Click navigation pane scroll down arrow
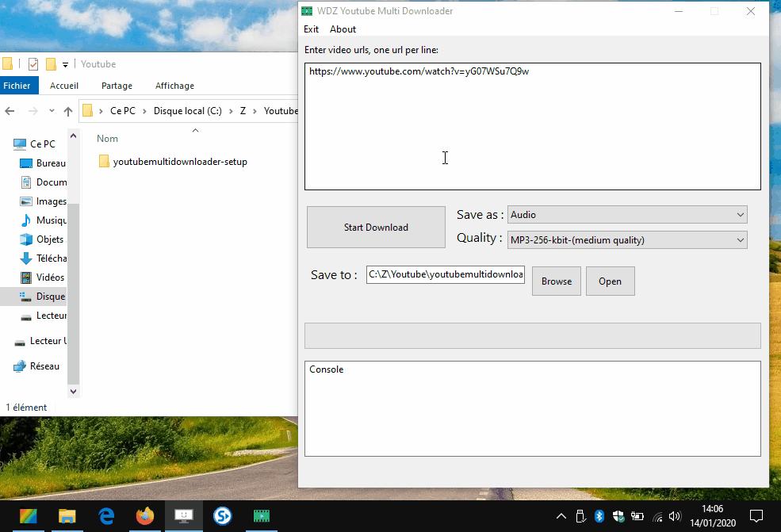The height and width of the screenshot is (532, 781). (73, 392)
